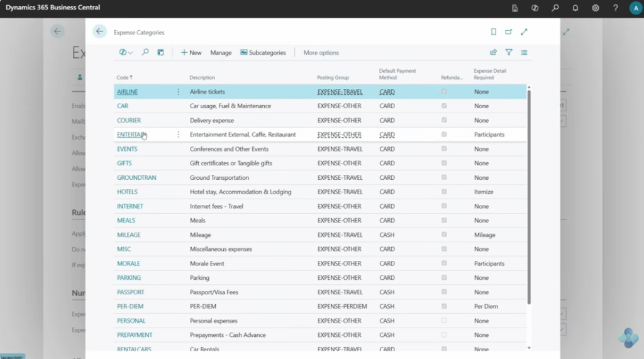Click the back arrow in the background page
This screenshot has height=359, width=644.
coord(57,31)
